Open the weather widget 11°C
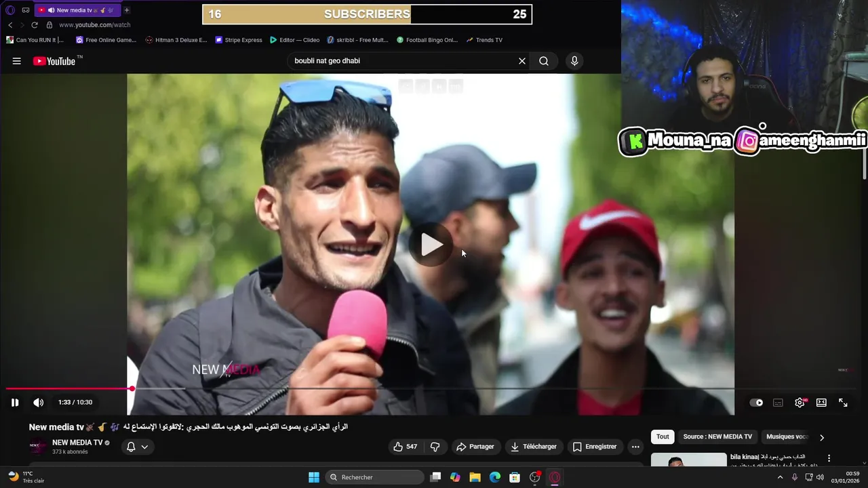Screen dimensions: 868x488 [x=26, y=477]
